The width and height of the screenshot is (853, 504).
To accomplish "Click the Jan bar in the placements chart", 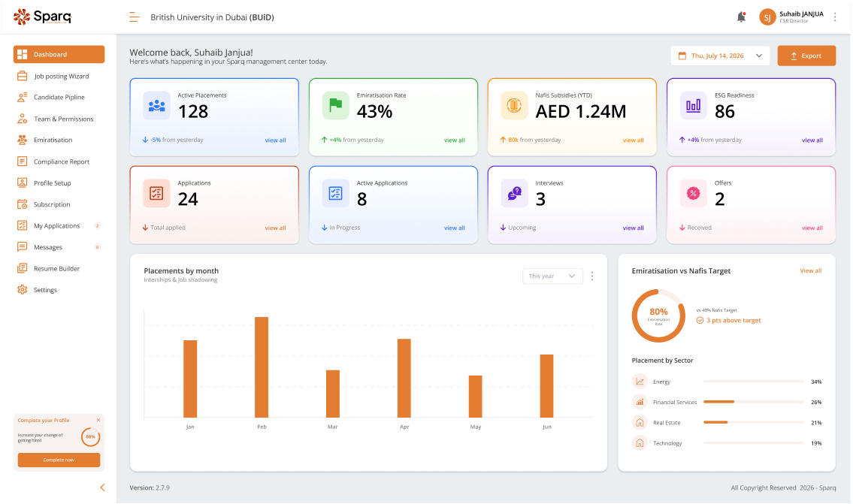I will point(190,379).
